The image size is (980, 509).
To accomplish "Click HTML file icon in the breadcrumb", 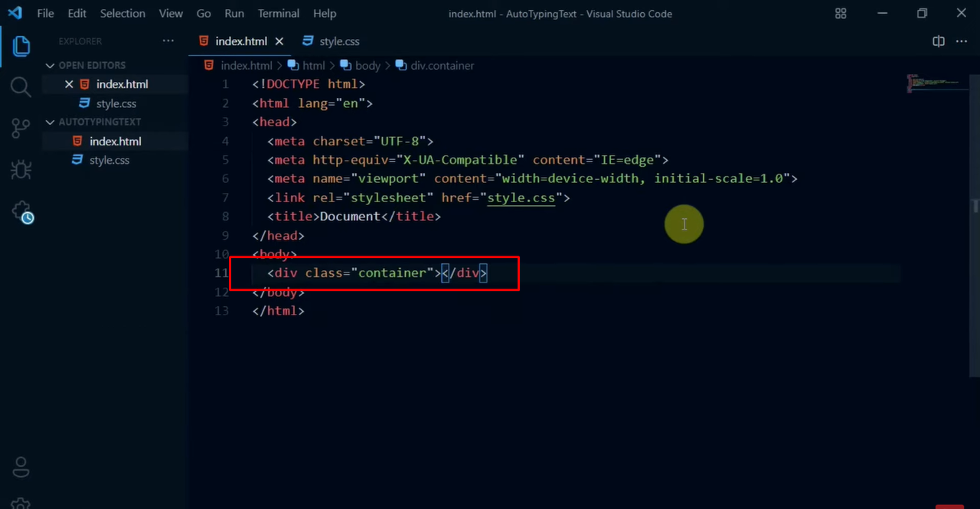I will tap(209, 66).
